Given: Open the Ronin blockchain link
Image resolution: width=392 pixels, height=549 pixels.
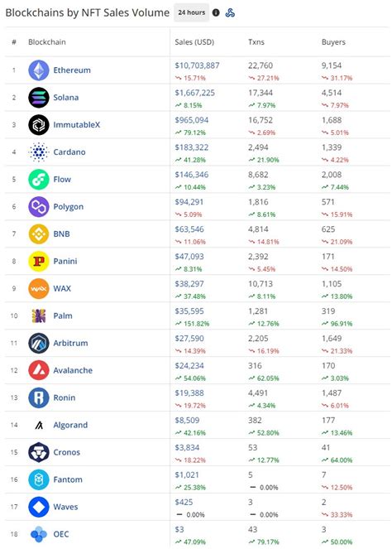Looking at the screenshot, I should click(64, 397).
